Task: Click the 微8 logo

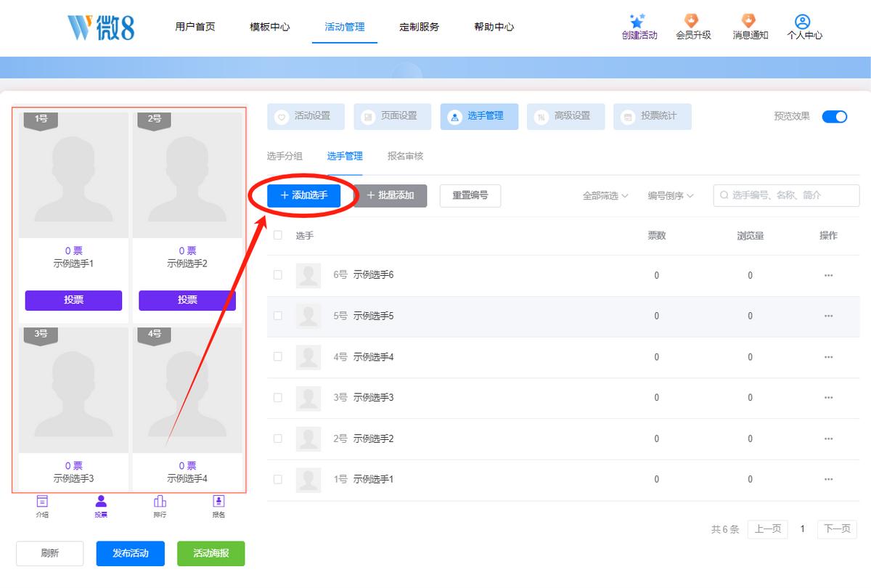Action: click(x=101, y=27)
